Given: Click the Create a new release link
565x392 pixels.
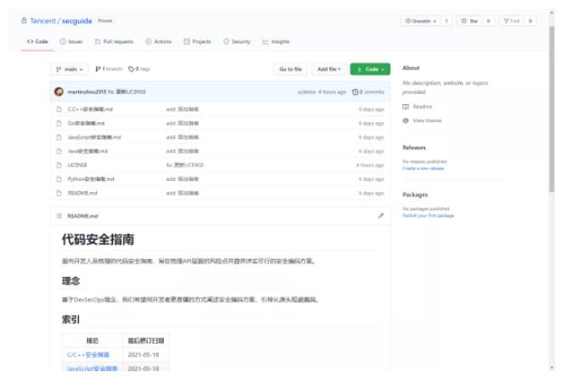Looking at the screenshot, I should (423, 167).
